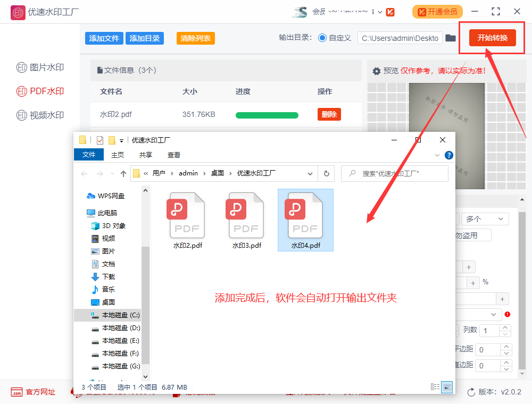This screenshot has width=532, height=404.
Task: Click the 水印2.pdf green progress bar
Action: pyautogui.click(x=267, y=115)
